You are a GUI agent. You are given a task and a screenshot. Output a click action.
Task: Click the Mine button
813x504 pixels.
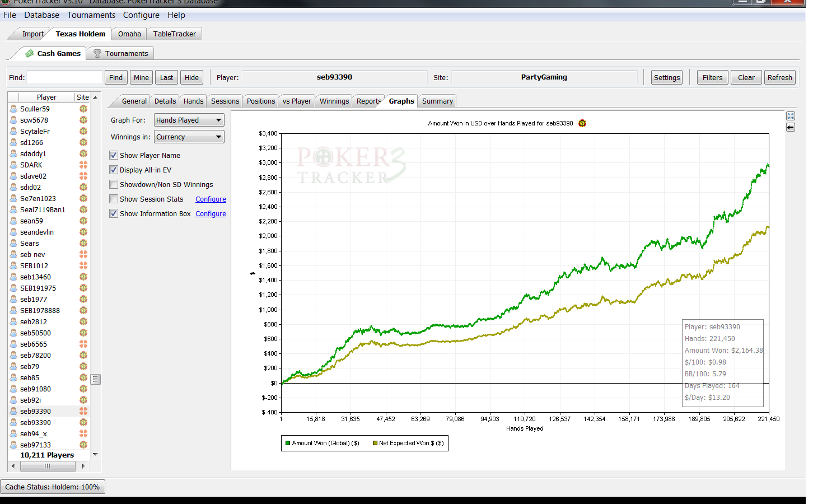(141, 77)
